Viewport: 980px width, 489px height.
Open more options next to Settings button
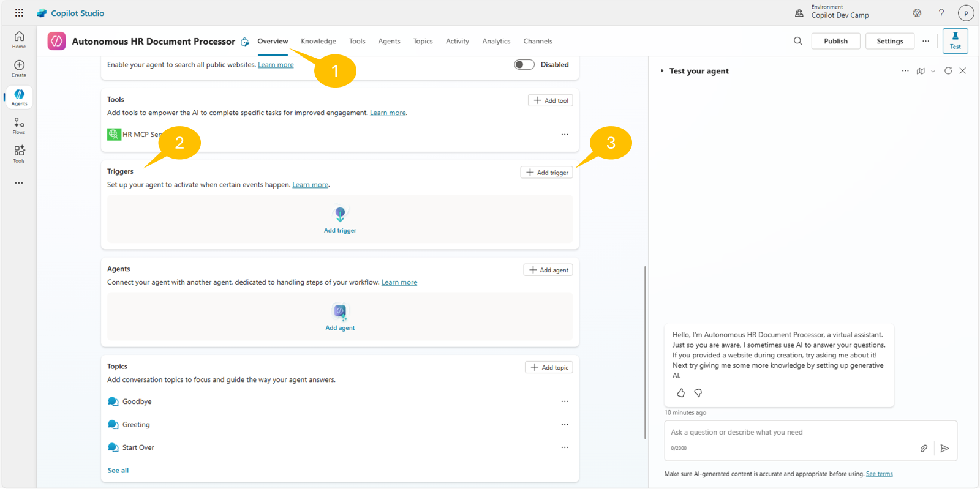click(x=925, y=41)
